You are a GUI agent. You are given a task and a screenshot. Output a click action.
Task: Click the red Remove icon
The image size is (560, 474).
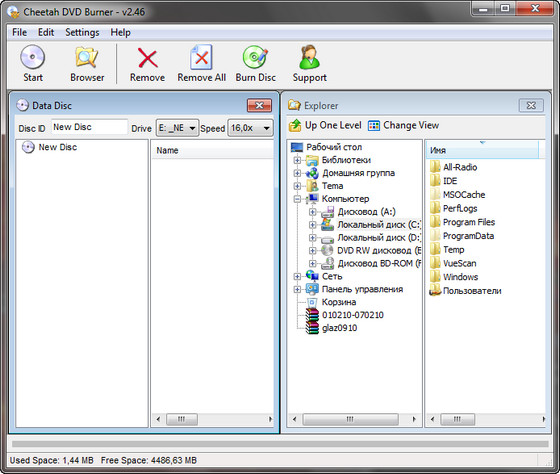click(148, 58)
